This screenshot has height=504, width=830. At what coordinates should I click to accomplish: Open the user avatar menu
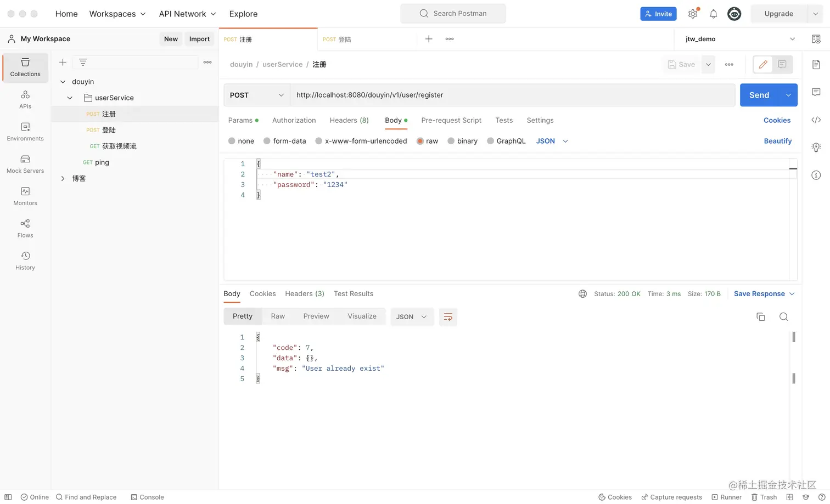tap(734, 14)
